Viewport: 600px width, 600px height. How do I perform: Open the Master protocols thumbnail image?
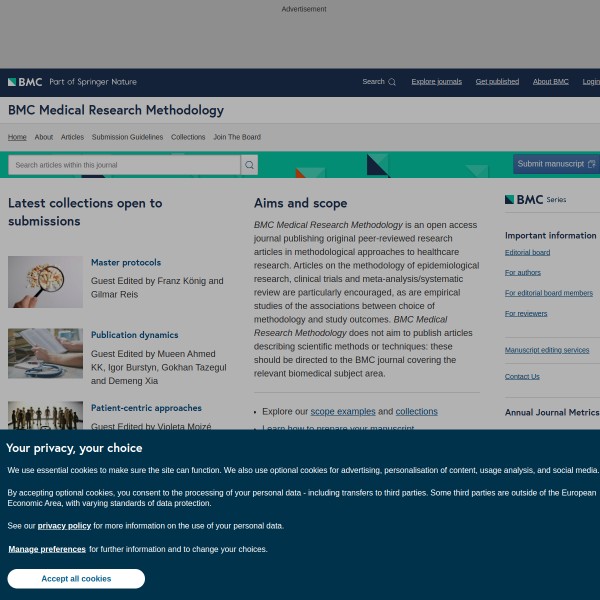coord(45,282)
